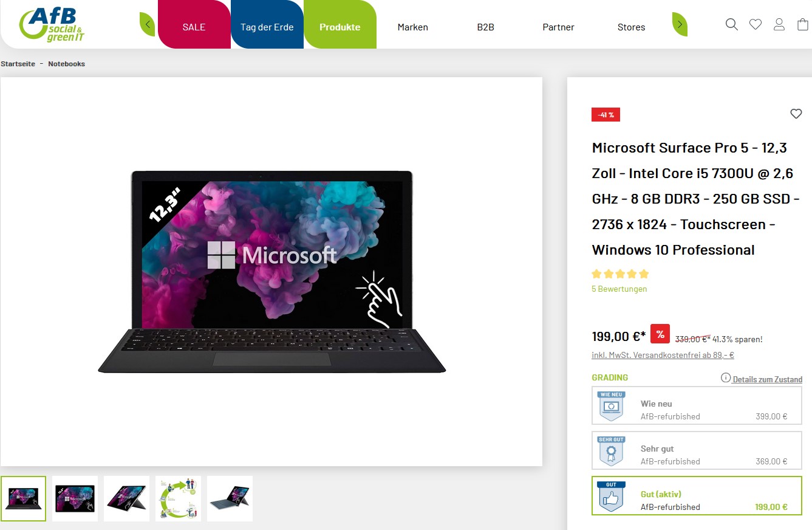Open the Tag der Erde tab

coord(267,26)
